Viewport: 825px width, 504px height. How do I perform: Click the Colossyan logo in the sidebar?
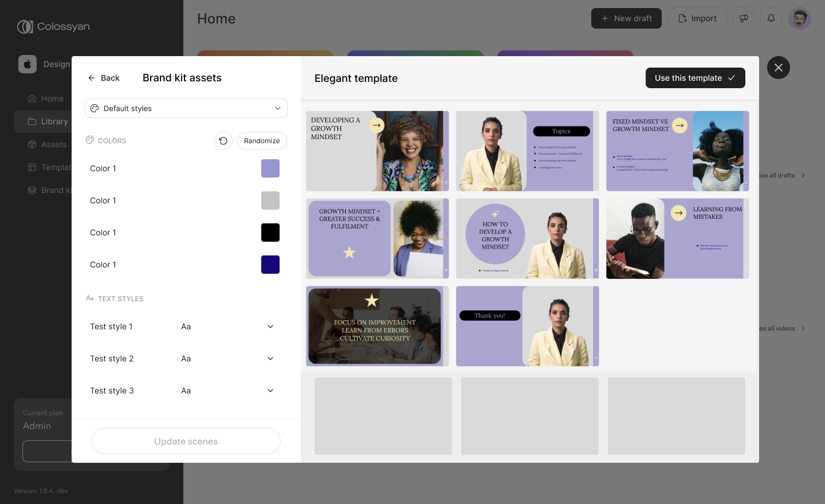[53, 26]
